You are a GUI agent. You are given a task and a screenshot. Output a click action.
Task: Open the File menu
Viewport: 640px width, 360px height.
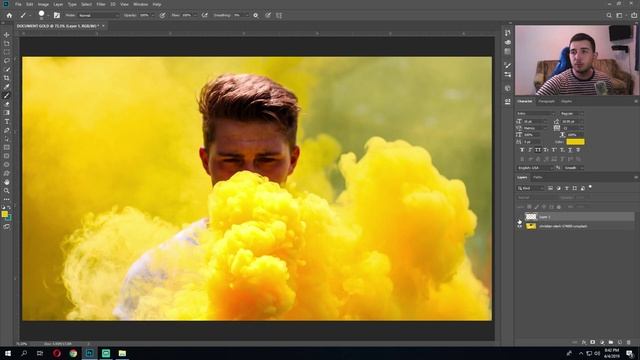pyautogui.click(x=18, y=4)
